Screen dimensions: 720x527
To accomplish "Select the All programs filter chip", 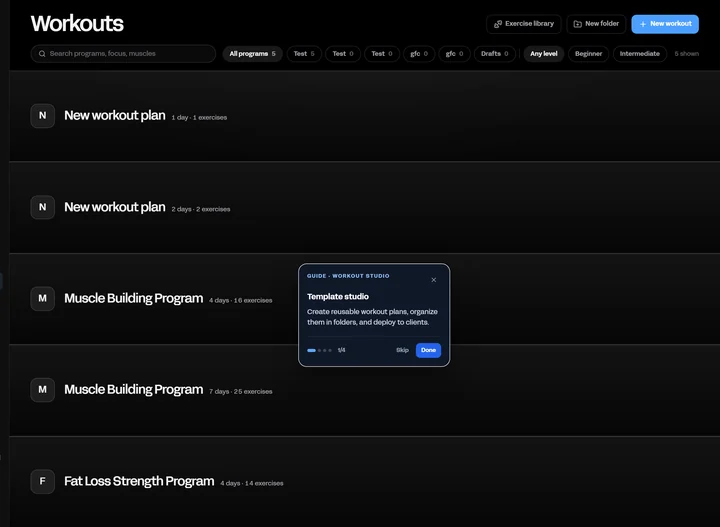I will point(252,54).
